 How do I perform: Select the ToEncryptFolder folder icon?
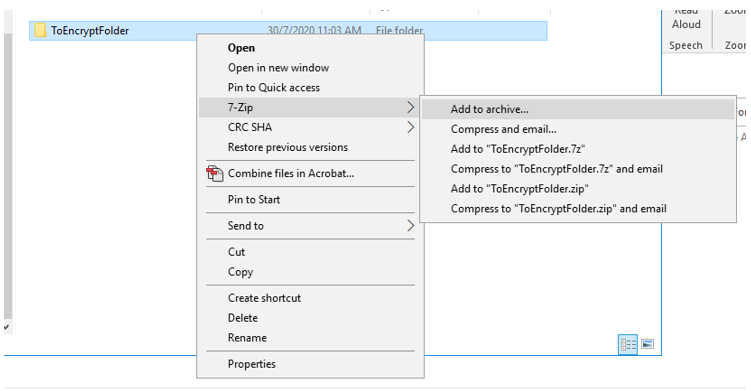[x=41, y=31]
